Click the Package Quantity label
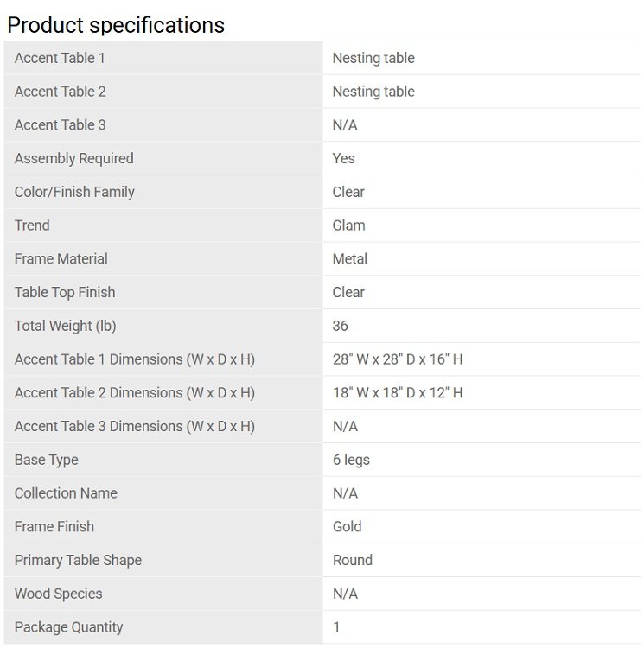The height and width of the screenshot is (648, 644). coord(68,627)
